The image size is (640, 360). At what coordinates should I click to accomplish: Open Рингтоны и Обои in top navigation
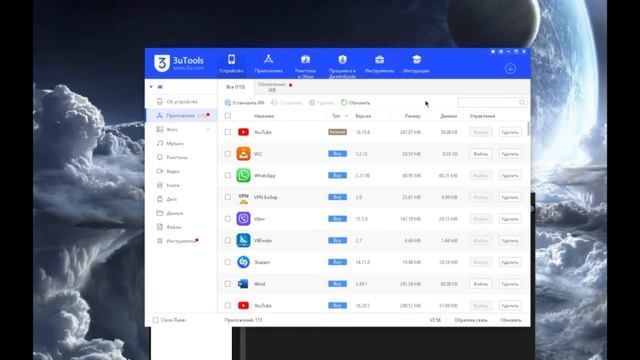305,65
